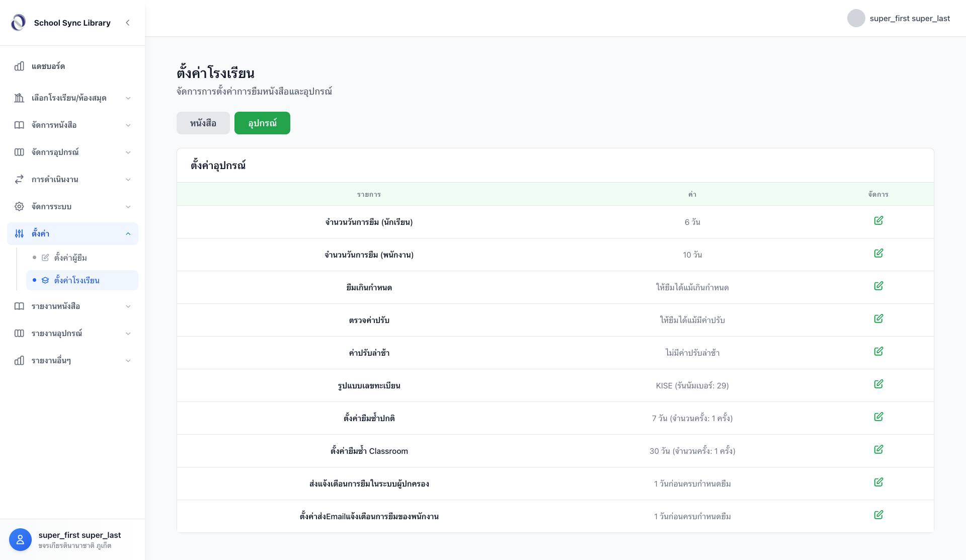
Task: Go to แดชบอร์ด dashboard
Action: 48,66
